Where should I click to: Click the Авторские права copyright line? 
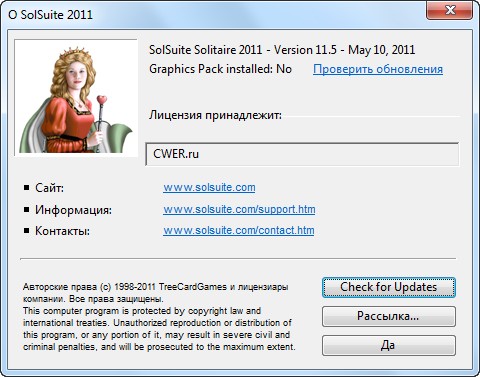pos(156,293)
